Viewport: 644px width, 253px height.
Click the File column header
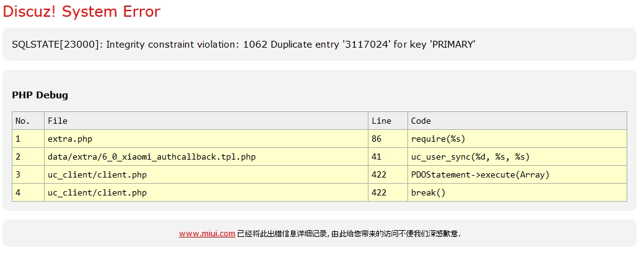pyautogui.click(x=58, y=121)
